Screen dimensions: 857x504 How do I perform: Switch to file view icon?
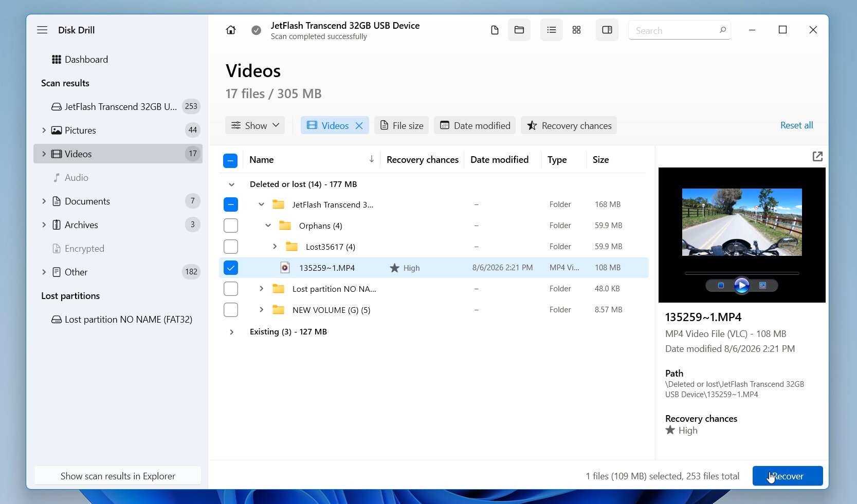coord(495,30)
